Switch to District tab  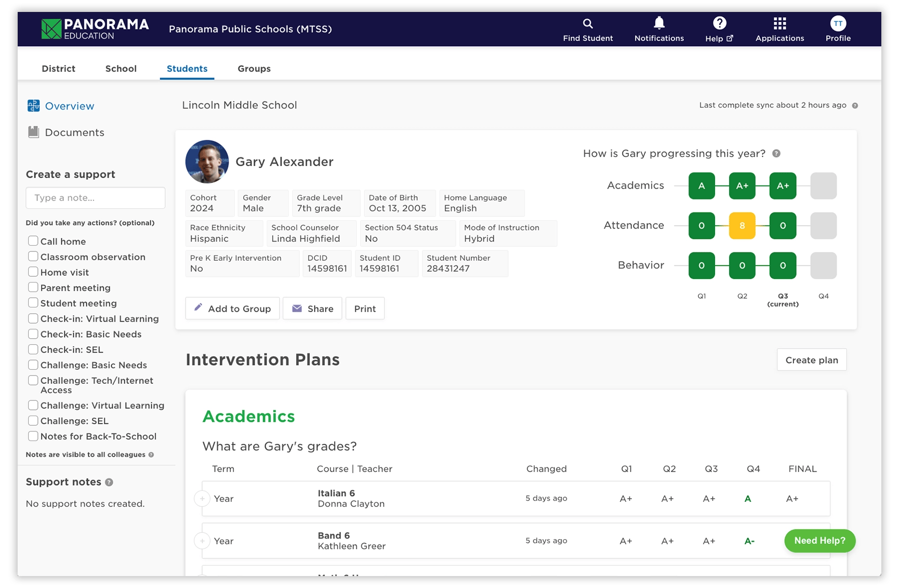pyautogui.click(x=58, y=69)
